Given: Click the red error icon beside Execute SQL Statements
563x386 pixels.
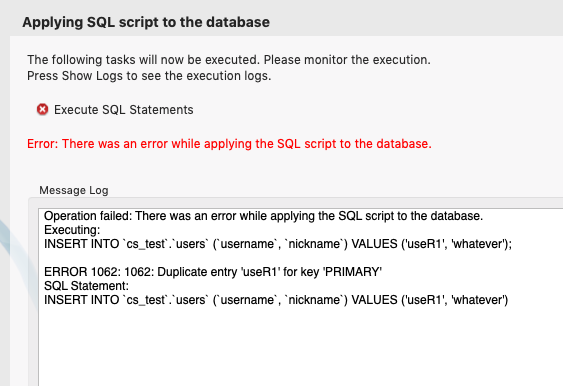Looking at the screenshot, I should [x=42, y=109].
